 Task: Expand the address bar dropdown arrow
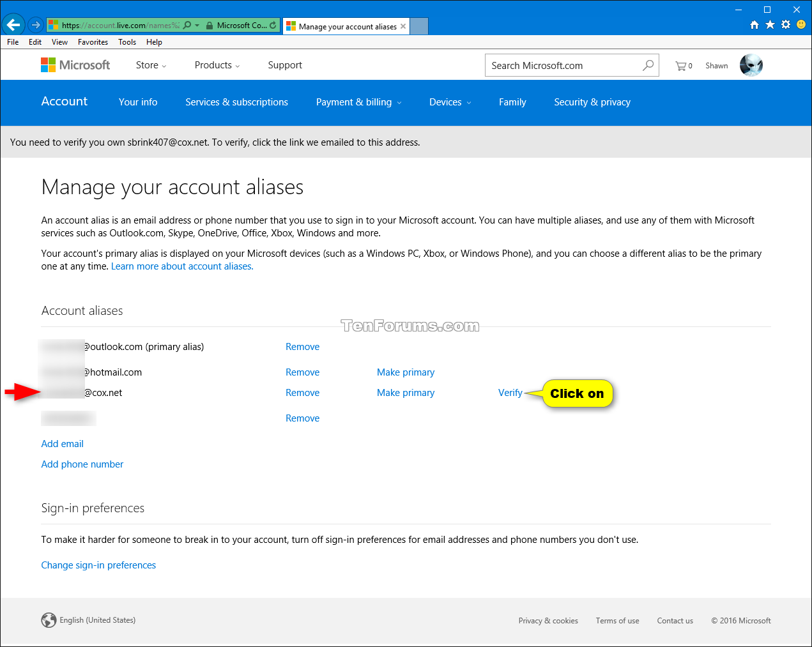(x=197, y=26)
